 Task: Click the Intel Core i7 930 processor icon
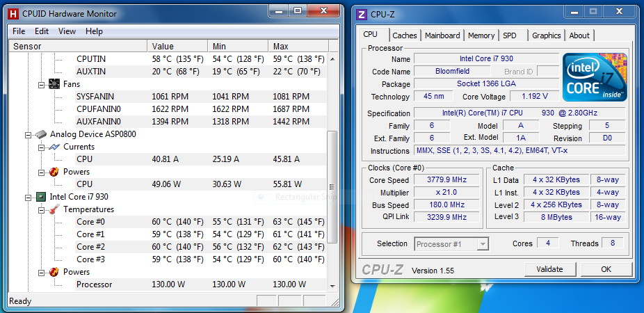pos(42,197)
